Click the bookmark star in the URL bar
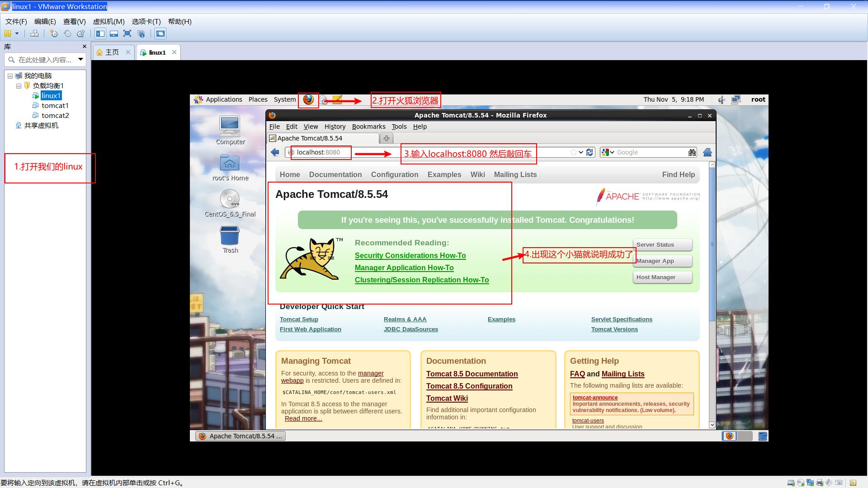868x488 pixels. [573, 152]
